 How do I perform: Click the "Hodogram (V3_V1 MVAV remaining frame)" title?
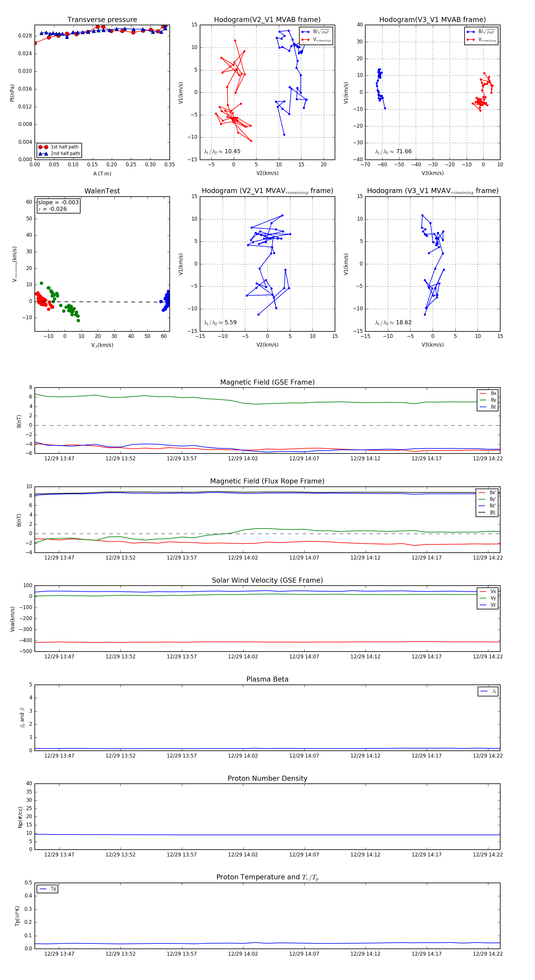point(432,191)
